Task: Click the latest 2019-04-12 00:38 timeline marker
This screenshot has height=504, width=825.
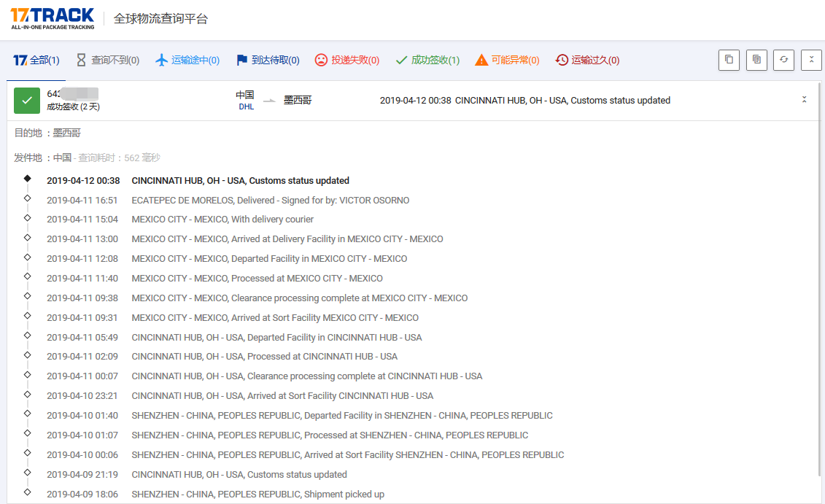Action: click(27, 178)
